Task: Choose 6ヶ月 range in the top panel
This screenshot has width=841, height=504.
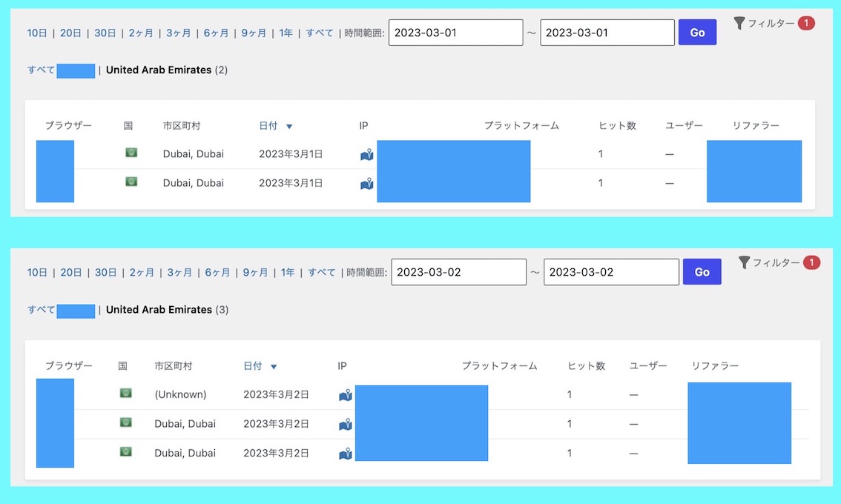Action: pyautogui.click(x=217, y=33)
